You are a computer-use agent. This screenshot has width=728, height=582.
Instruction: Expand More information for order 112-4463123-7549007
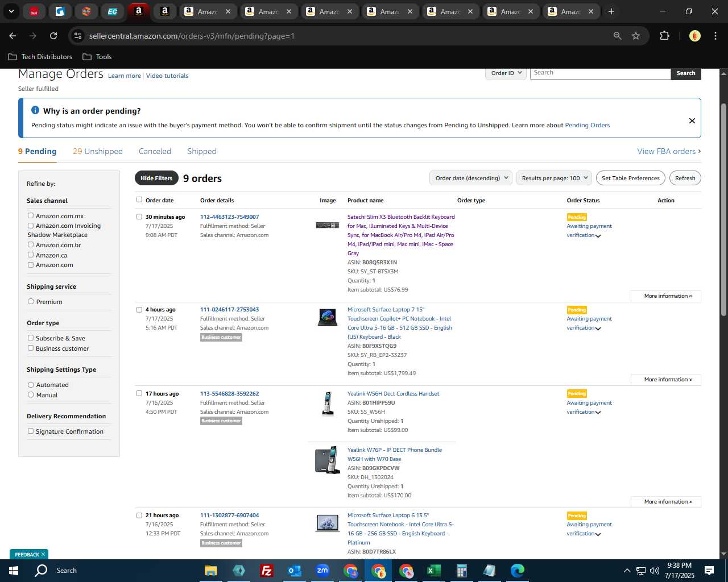coord(666,296)
